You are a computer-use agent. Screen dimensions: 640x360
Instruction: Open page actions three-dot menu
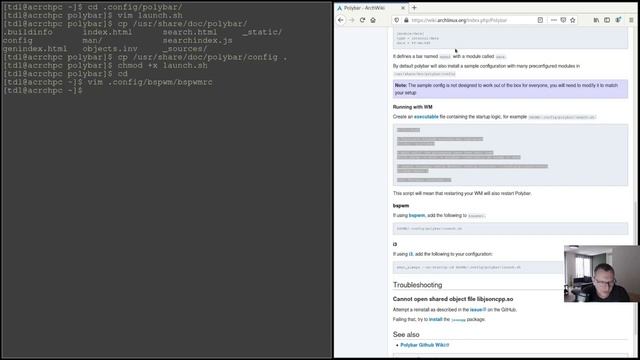[x=553, y=20]
